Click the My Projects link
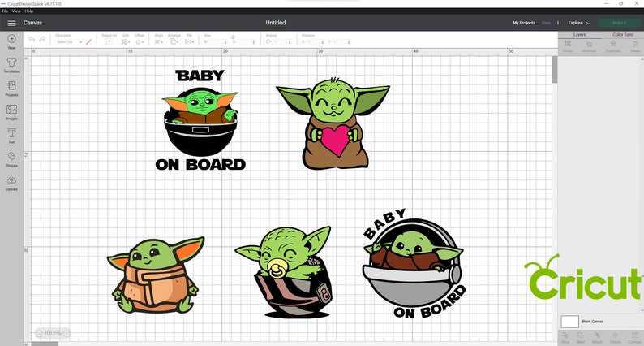Screen dimensions: 644x346 coord(524,23)
